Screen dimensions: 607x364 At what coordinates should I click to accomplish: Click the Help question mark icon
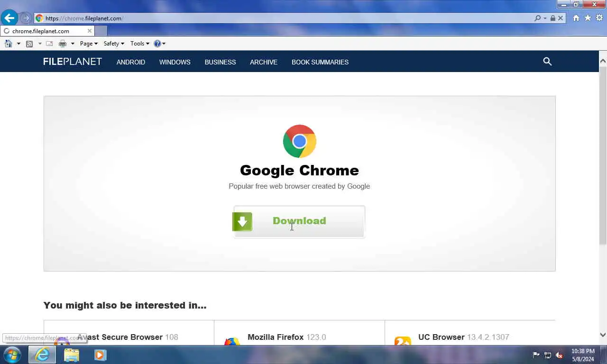(157, 44)
